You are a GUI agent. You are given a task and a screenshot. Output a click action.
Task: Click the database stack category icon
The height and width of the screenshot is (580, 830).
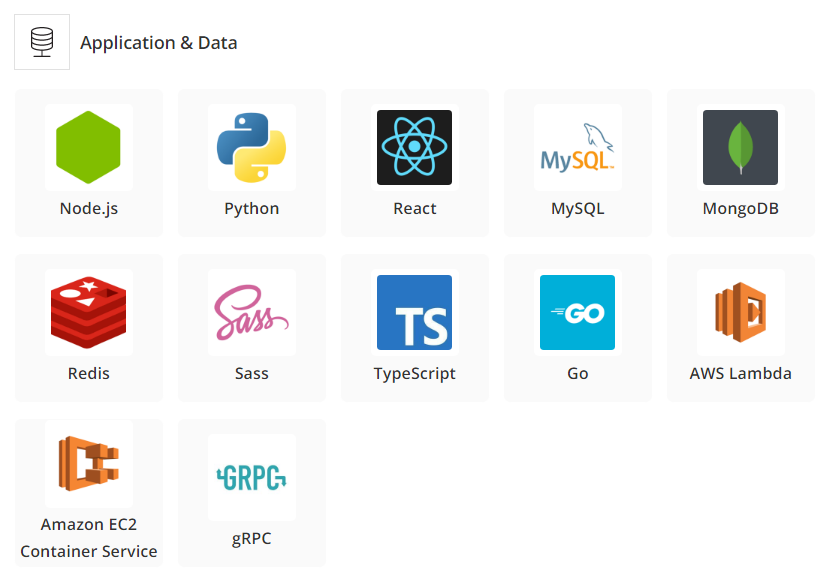click(42, 42)
